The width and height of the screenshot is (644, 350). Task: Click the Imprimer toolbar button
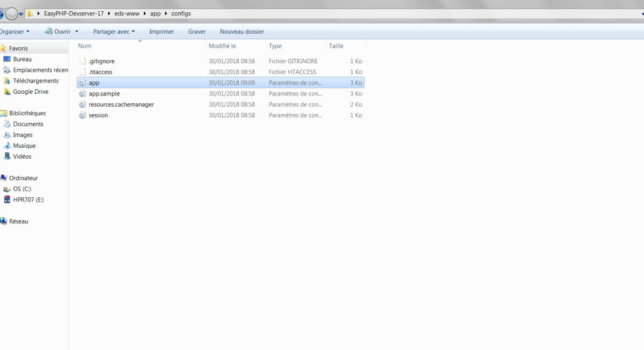pyautogui.click(x=162, y=32)
